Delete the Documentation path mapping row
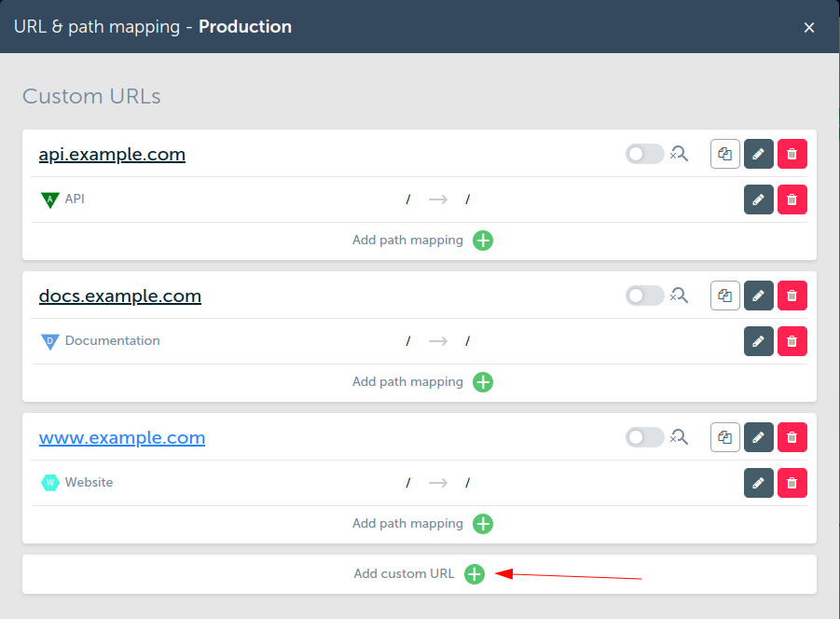 [792, 341]
